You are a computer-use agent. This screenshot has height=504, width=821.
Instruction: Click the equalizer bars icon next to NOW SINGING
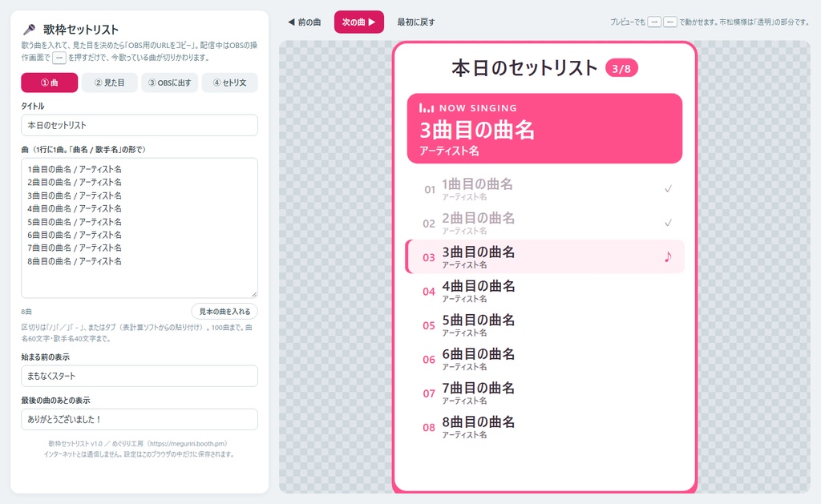427,108
